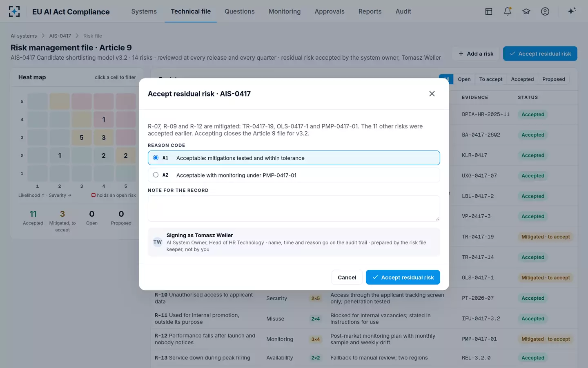Open the Technical file tab
588x368 pixels.
[x=191, y=11]
